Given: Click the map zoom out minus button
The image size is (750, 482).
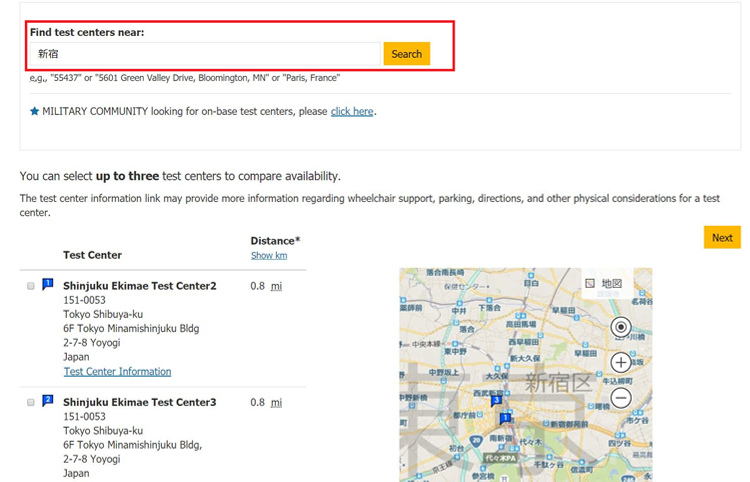Looking at the screenshot, I should point(621,397).
